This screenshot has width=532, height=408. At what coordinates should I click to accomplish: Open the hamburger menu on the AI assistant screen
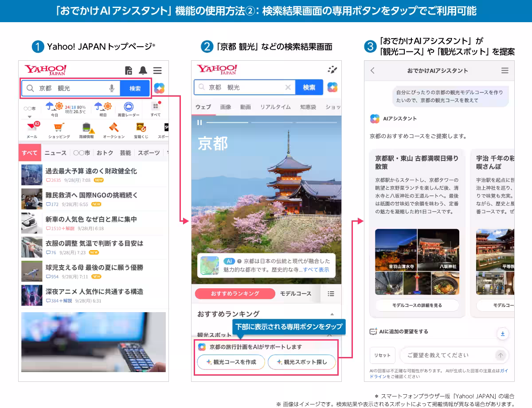(504, 71)
